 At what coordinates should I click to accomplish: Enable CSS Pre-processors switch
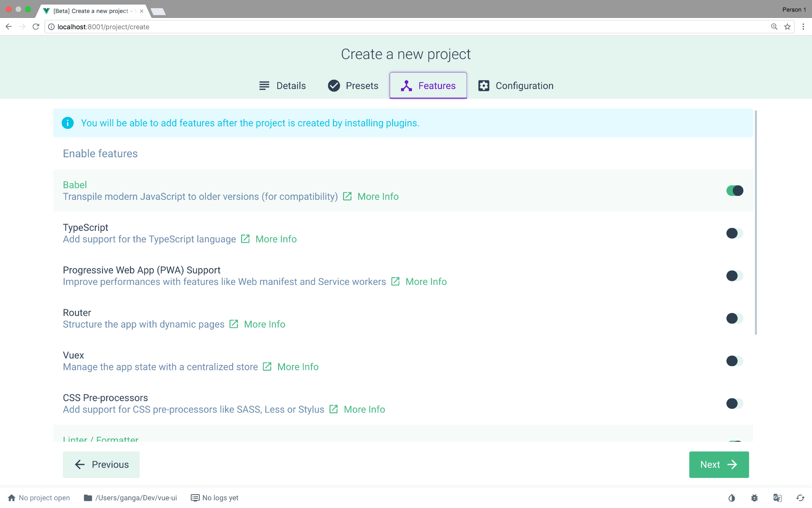[x=734, y=404]
